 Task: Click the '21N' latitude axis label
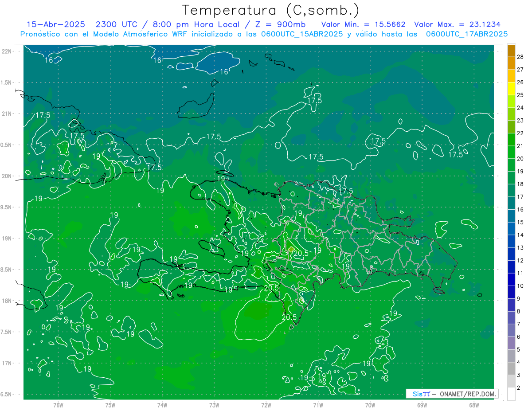click(7, 114)
